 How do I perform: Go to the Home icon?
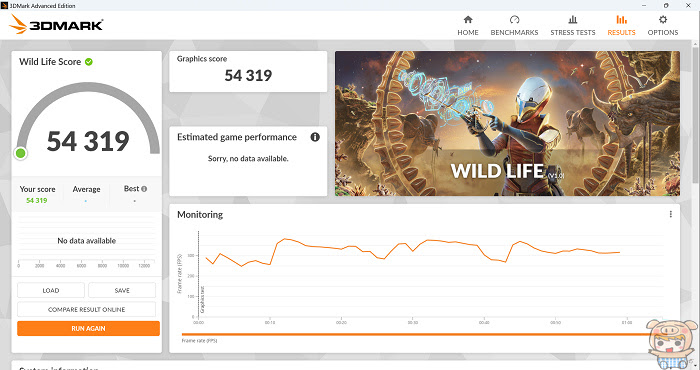tap(467, 20)
